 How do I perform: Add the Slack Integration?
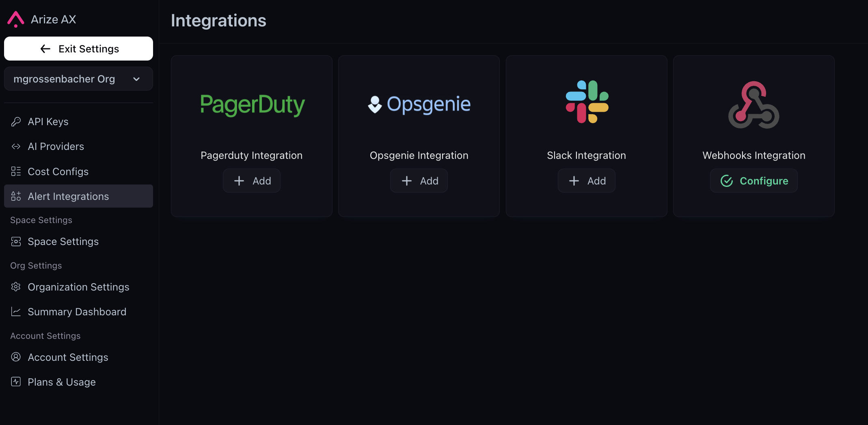pos(587,181)
